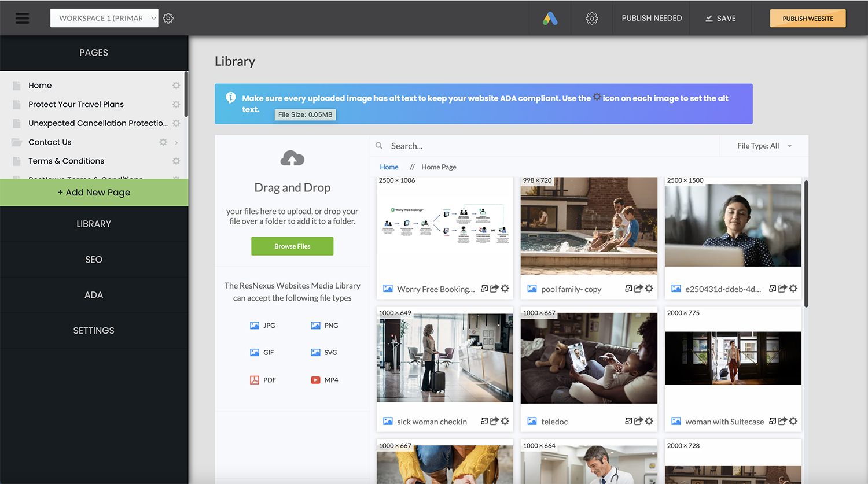
Task: Open settings gear for Unexpected Cancellation Protection page
Action: click(176, 123)
